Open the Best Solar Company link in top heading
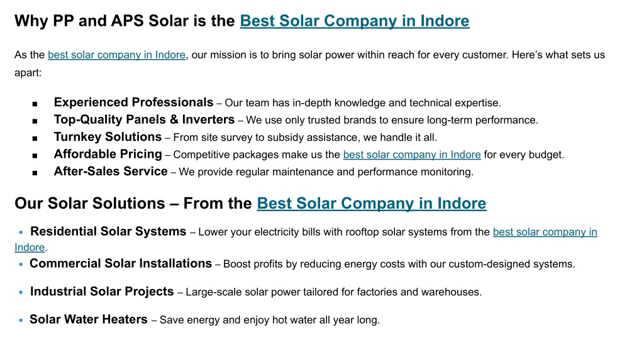 (x=355, y=21)
